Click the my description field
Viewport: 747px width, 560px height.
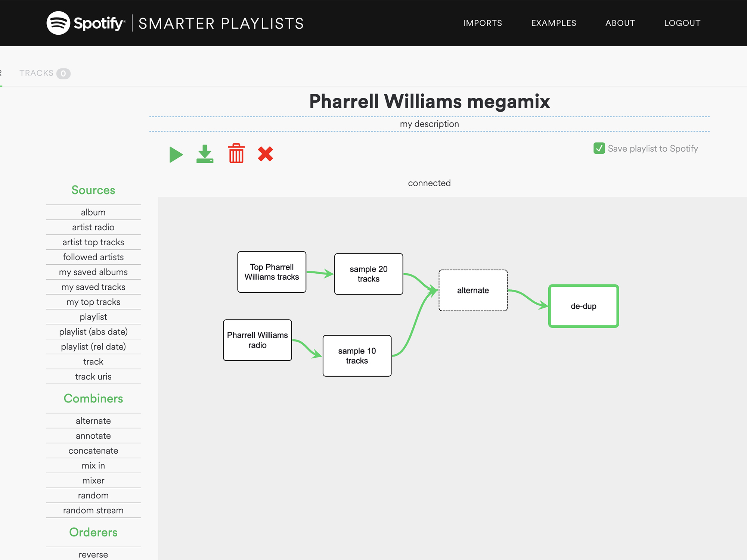430,124
